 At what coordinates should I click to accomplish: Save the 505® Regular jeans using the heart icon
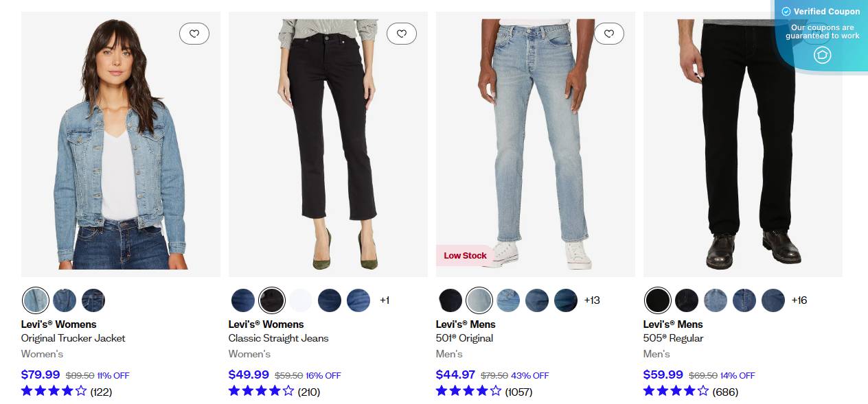(x=816, y=33)
